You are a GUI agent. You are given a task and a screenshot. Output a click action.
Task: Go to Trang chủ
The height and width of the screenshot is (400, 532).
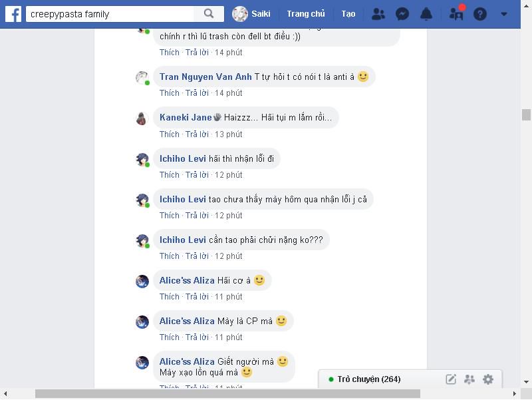tap(306, 14)
